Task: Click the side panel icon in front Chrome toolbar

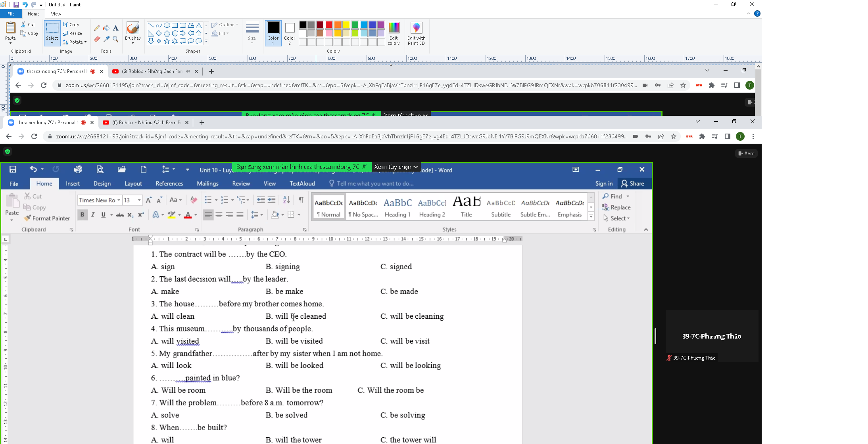Action: tap(728, 136)
